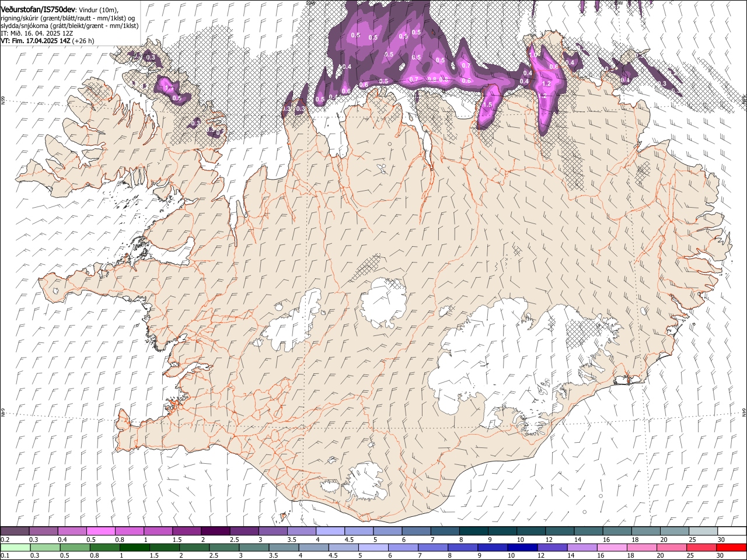This screenshot has height=560, width=747.
Task: Click the '30' label in the rain legend row
Action: click(x=721, y=555)
